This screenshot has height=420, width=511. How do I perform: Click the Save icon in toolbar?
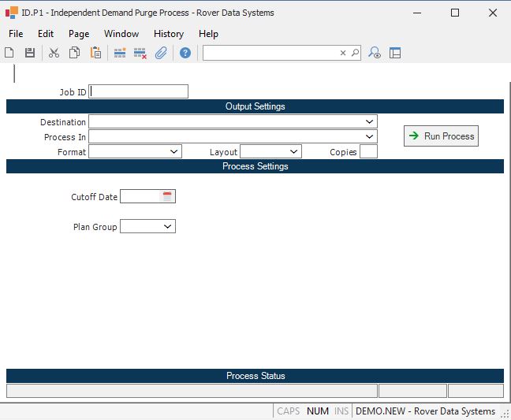30,53
